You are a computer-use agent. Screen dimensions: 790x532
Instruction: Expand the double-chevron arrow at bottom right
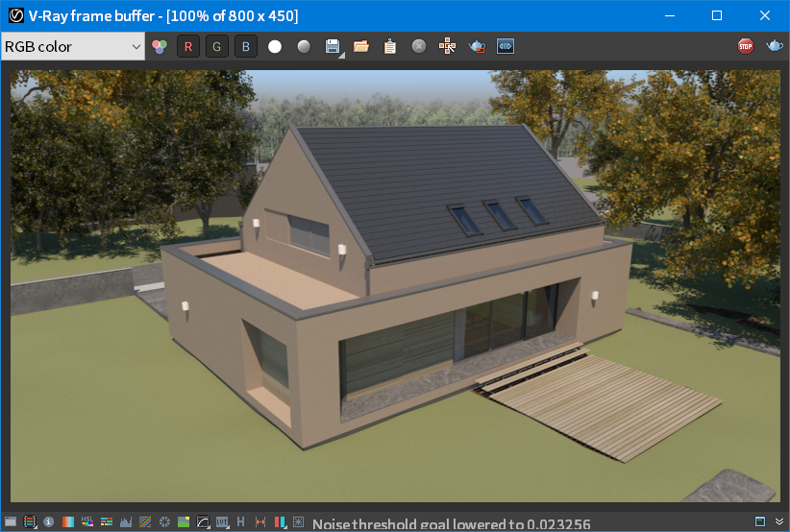[x=779, y=522]
